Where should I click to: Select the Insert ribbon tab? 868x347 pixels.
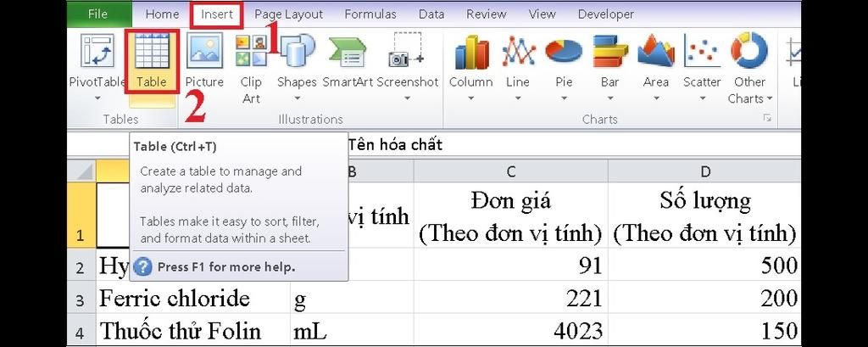[x=216, y=14]
